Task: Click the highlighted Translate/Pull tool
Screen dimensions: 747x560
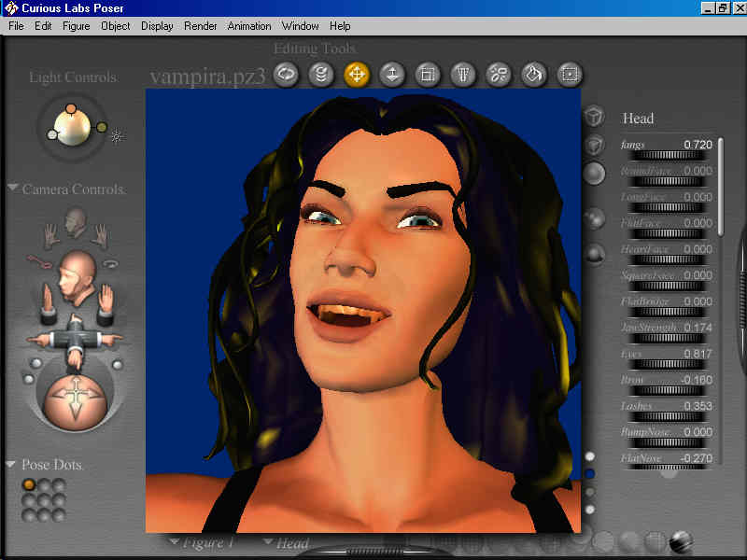Action: click(x=357, y=75)
